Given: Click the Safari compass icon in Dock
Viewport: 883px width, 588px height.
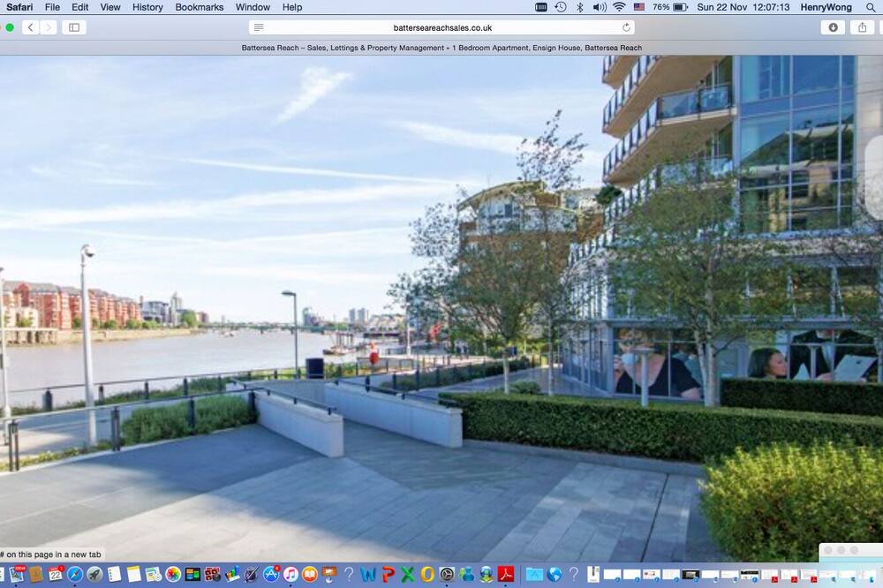Looking at the screenshot, I should pyautogui.click(x=75, y=574).
